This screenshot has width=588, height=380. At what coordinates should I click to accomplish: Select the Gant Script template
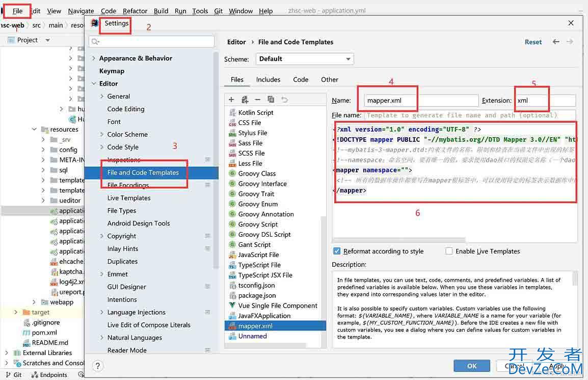[254, 244]
